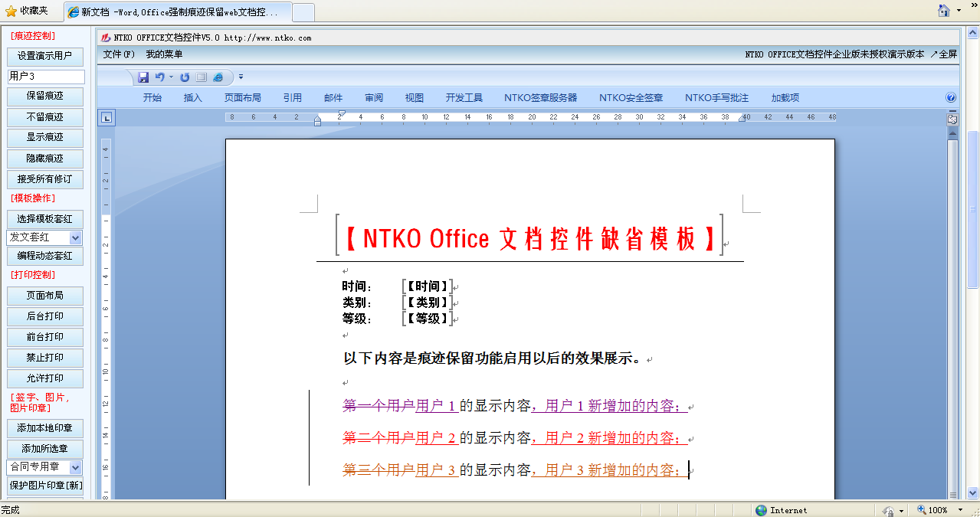
Task: Click the zoom magnifier icon in status bar
Action: pyautogui.click(x=921, y=510)
